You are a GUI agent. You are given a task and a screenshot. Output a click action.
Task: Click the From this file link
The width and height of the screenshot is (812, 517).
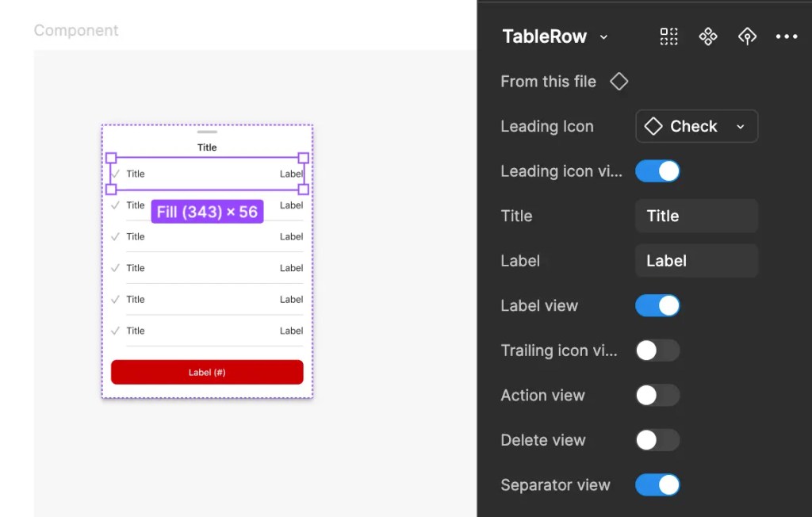tap(548, 82)
